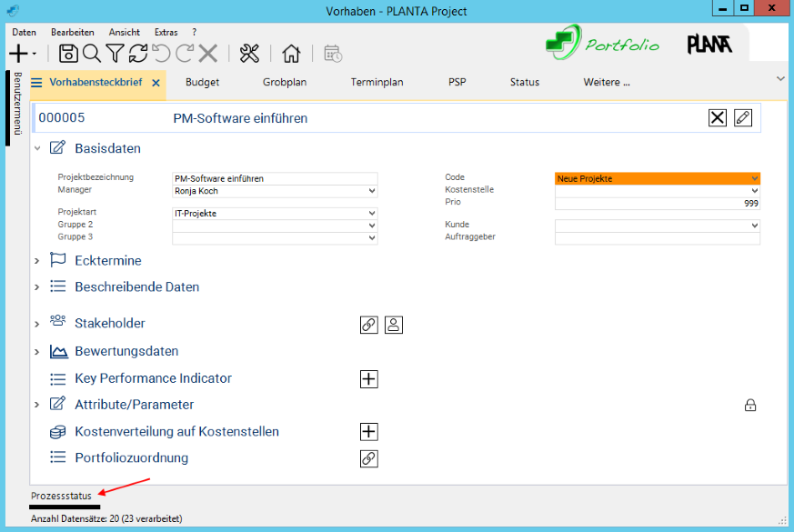Viewport: 794px width, 532px height.
Task: Open the tools wrench icon
Action: [x=249, y=53]
